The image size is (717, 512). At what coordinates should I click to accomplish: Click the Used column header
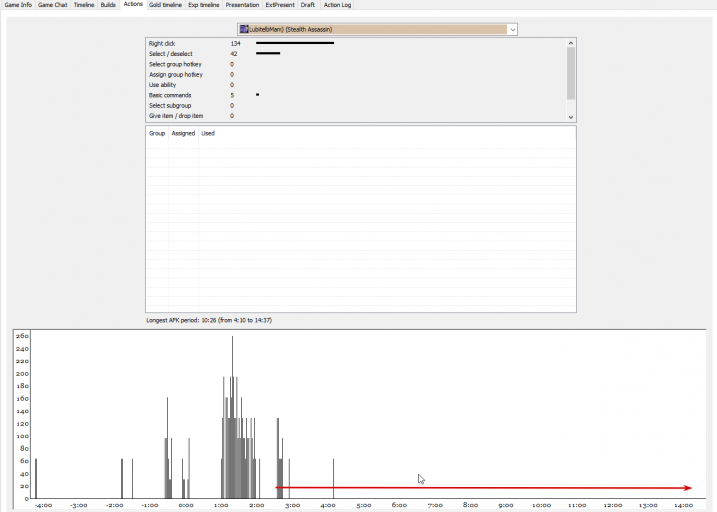point(208,133)
